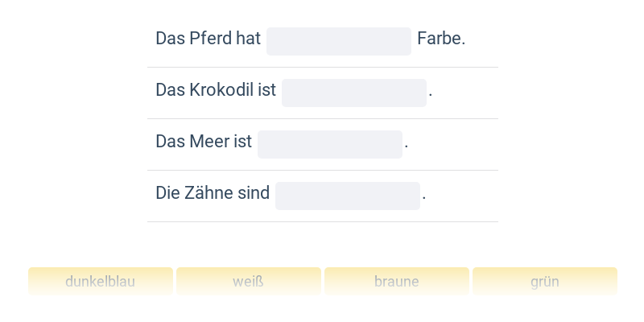Click the blank in the Pferd sentence

click(x=339, y=41)
